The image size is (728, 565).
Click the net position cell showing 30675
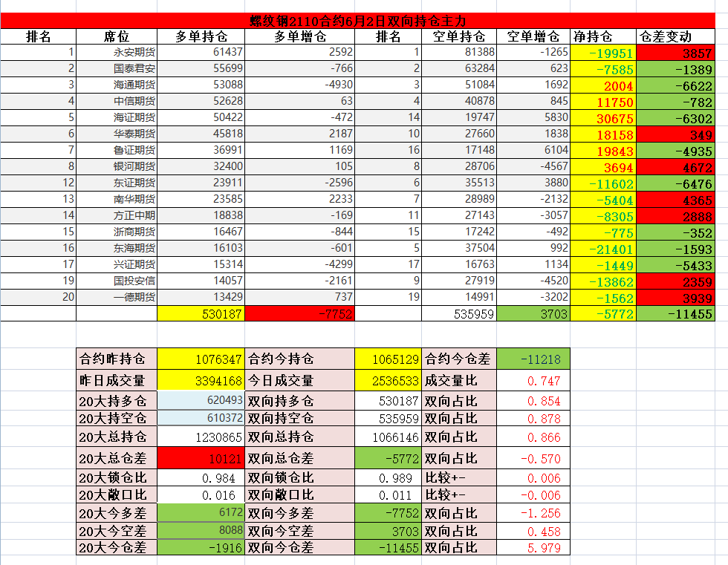pyautogui.click(x=603, y=117)
